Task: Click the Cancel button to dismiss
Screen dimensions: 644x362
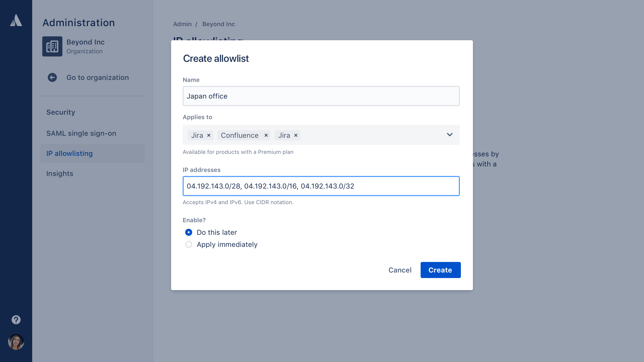Action: click(400, 270)
